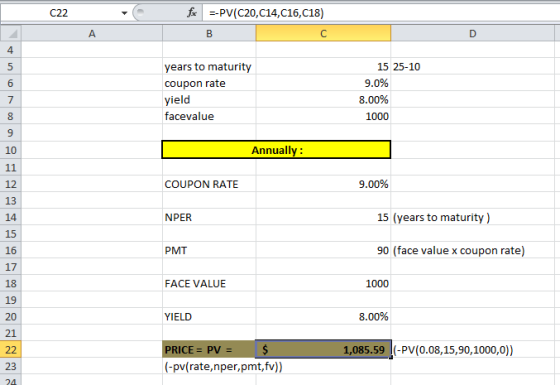The width and height of the screenshot is (560, 385).
Task: Select row 19 header
Action: (x=11, y=300)
